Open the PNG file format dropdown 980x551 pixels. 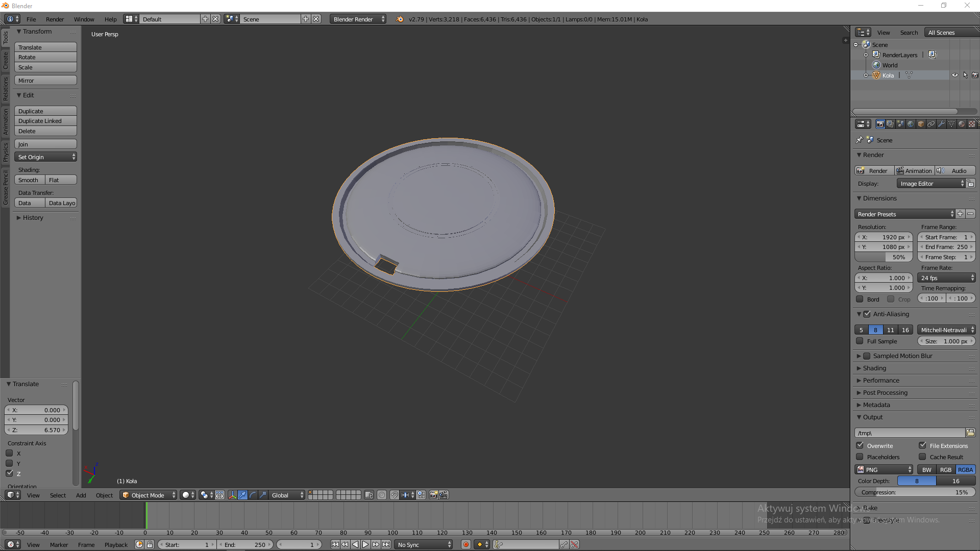coord(884,470)
